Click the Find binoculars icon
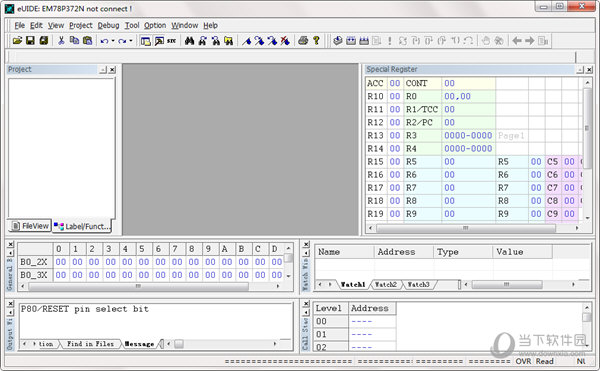Viewport: 600px width, 371px height. [189, 41]
